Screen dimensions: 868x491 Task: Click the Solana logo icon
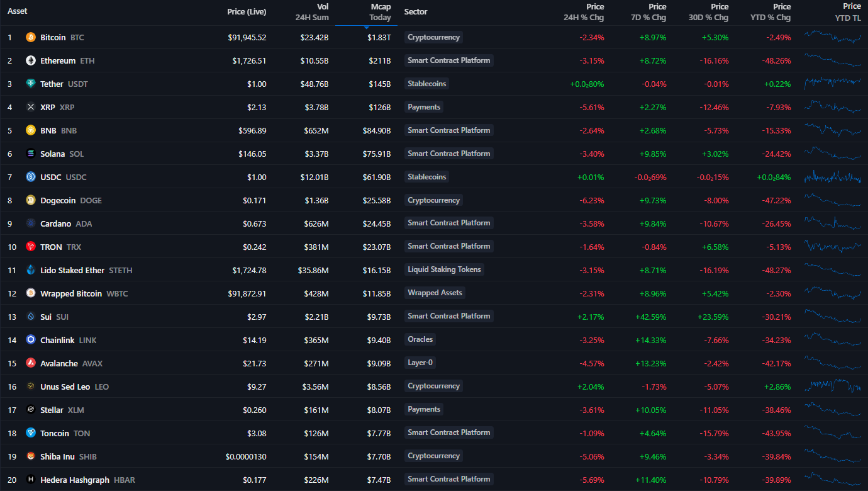(30, 154)
